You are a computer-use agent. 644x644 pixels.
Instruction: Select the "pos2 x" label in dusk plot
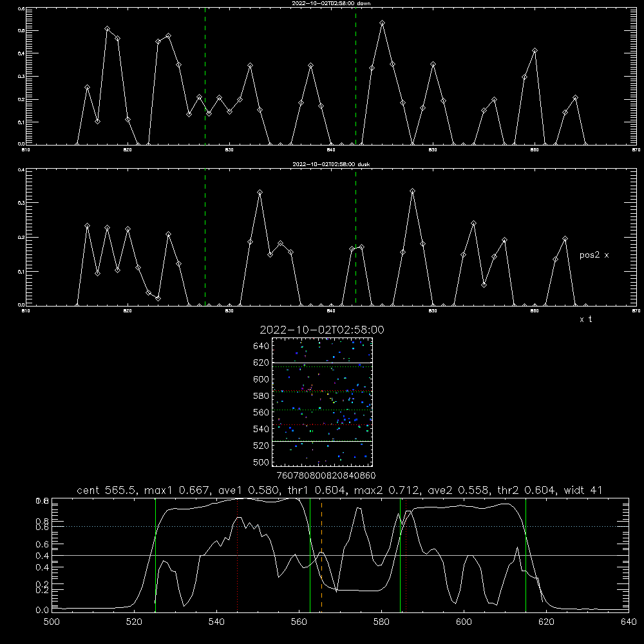pyautogui.click(x=594, y=255)
